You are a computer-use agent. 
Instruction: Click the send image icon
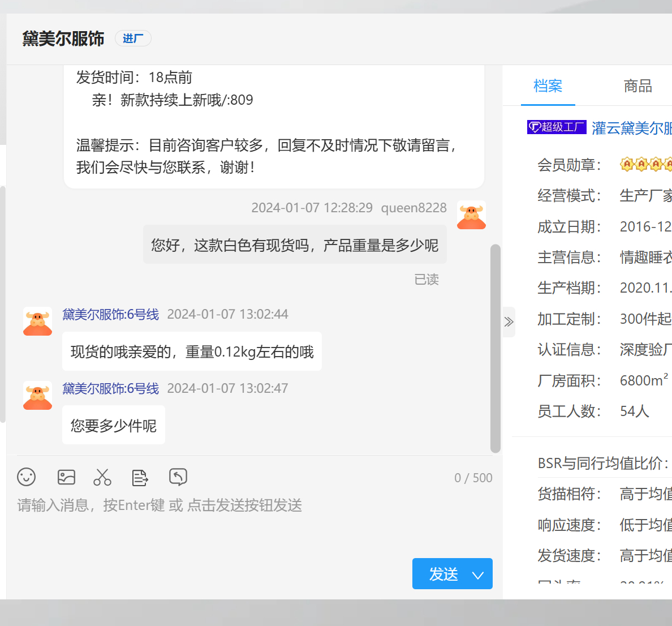coord(66,477)
